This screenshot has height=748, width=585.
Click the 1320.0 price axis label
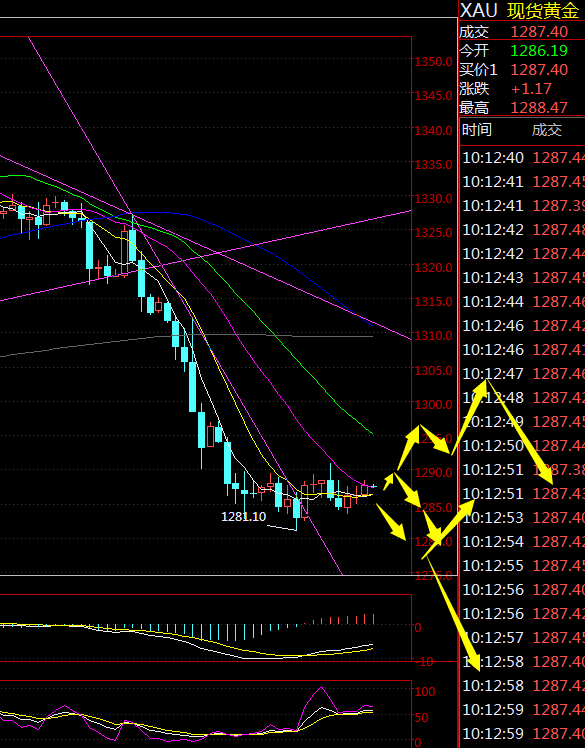pyautogui.click(x=433, y=267)
